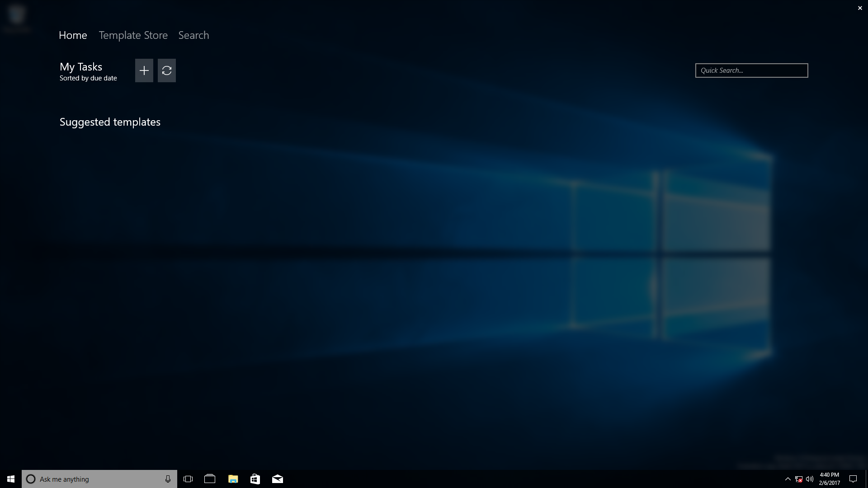Launch File Explorer from the taskbar
Viewport: 868px width, 488px height.
[233, 479]
